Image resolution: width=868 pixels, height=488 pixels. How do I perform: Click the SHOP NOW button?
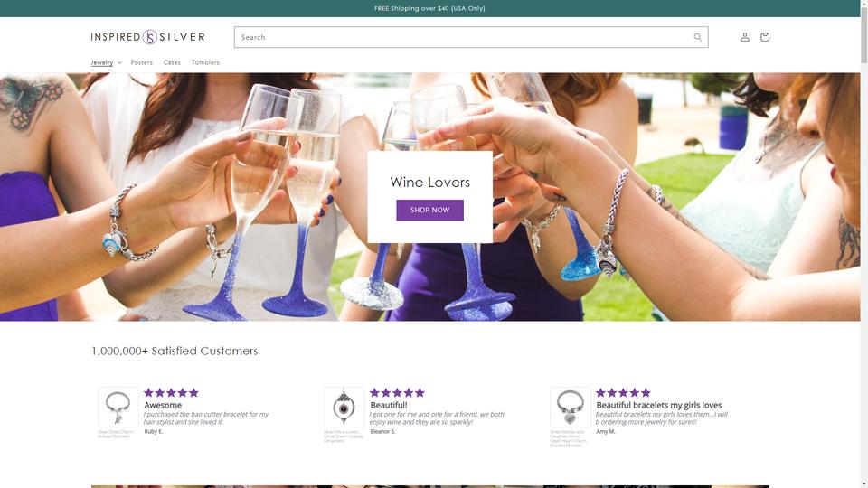[429, 211]
